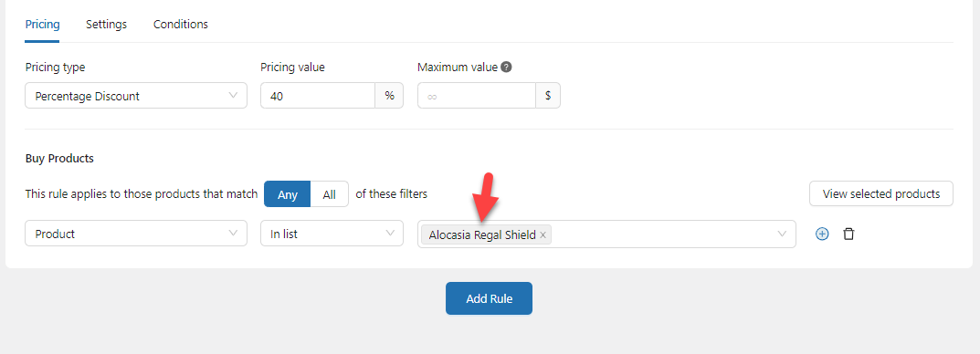Image resolution: width=980 pixels, height=354 pixels.
Task: Focus the Maximum value input field
Action: 477,96
